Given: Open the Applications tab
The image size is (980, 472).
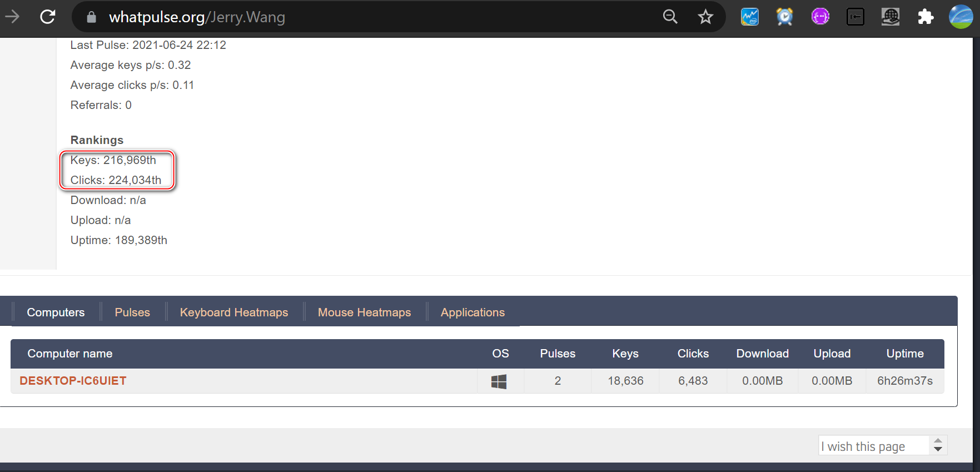Looking at the screenshot, I should (x=472, y=312).
